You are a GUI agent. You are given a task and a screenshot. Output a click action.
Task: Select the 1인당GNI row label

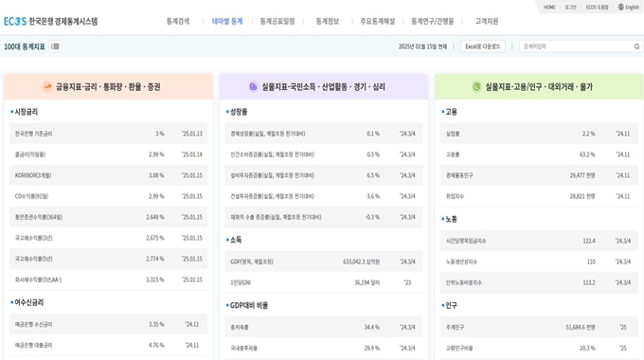[x=241, y=282]
